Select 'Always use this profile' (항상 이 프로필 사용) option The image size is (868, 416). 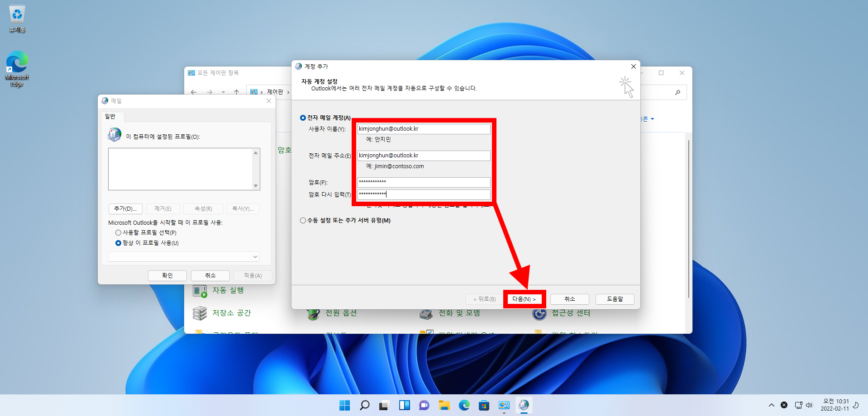[118, 243]
